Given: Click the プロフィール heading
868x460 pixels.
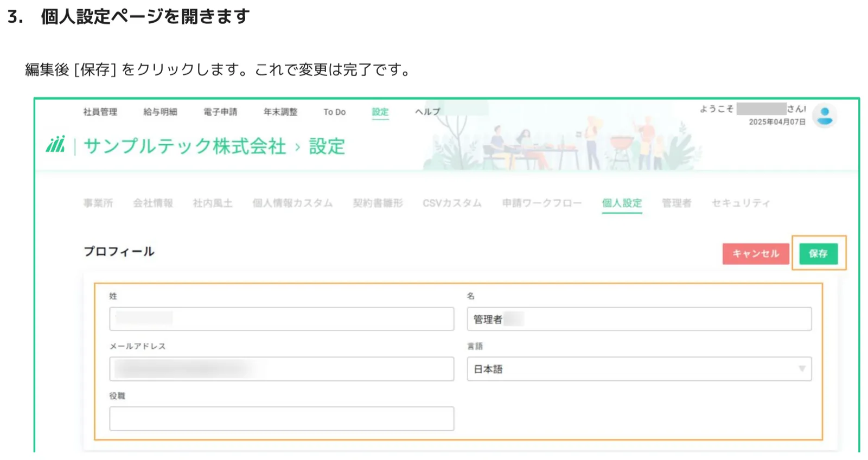Looking at the screenshot, I should (119, 252).
